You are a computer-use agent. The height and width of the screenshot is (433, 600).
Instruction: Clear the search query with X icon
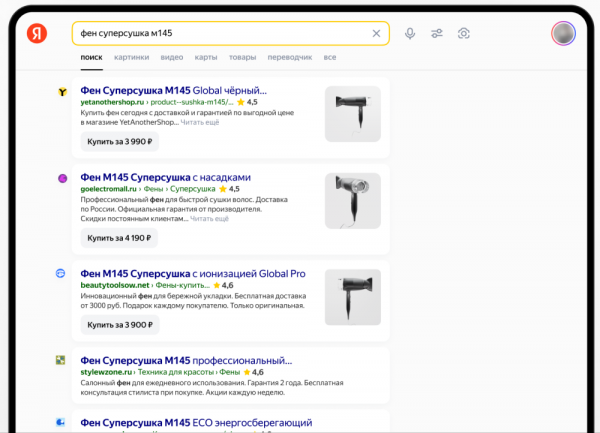pos(376,33)
